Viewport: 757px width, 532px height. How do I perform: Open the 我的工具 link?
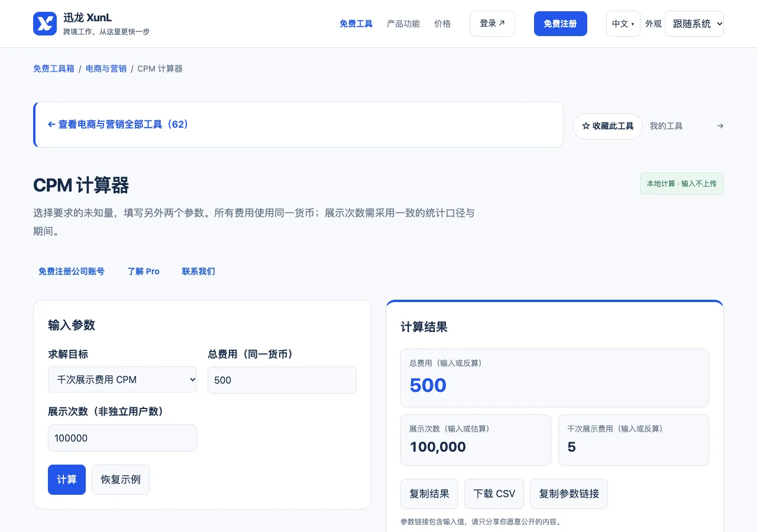[667, 126]
